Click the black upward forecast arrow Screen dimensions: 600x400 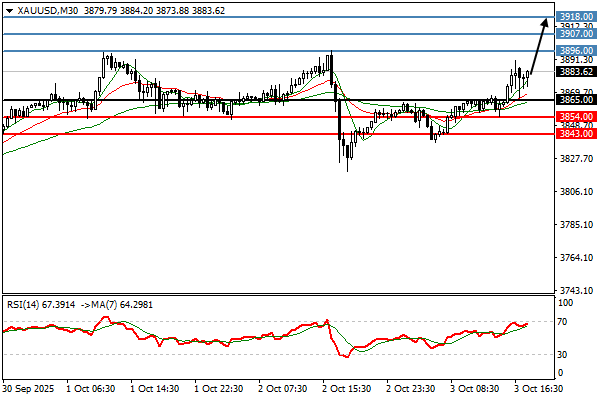click(x=541, y=45)
